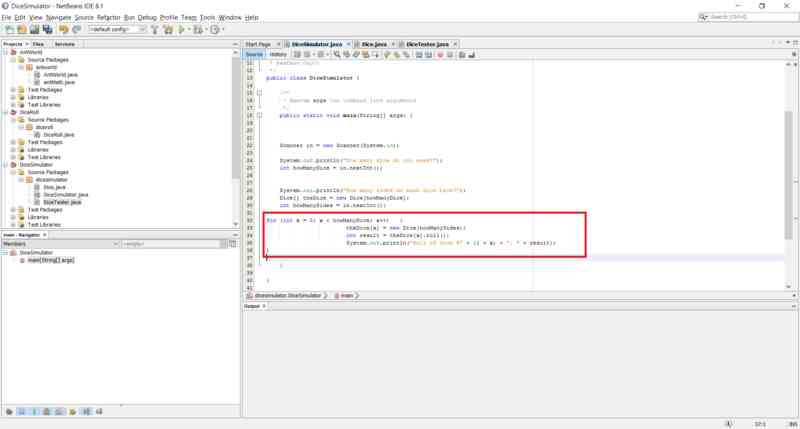Click the DiceRoll project icon in the tree
The width and height of the screenshot is (800, 429).
[x=14, y=112]
